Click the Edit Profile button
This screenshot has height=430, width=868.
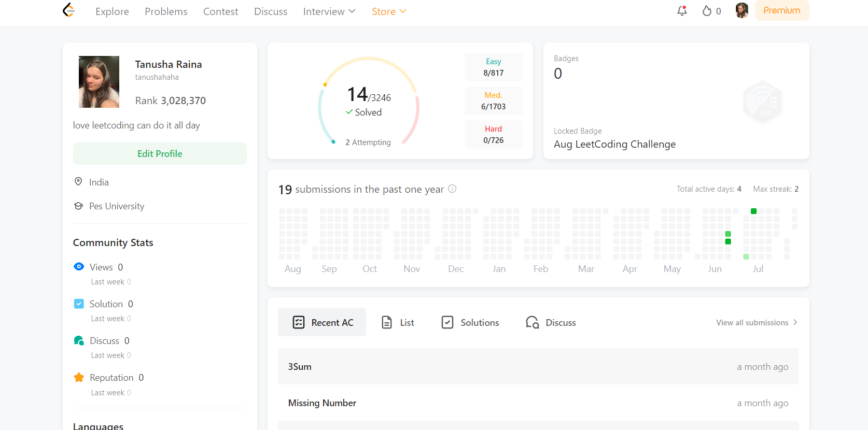(x=160, y=153)
